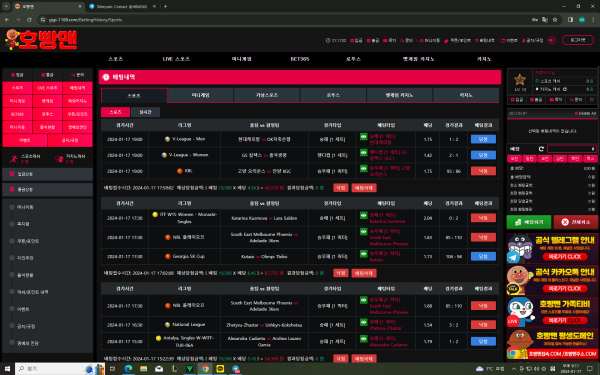Bookmark this page with the star icon

click(x=555, y=20)
